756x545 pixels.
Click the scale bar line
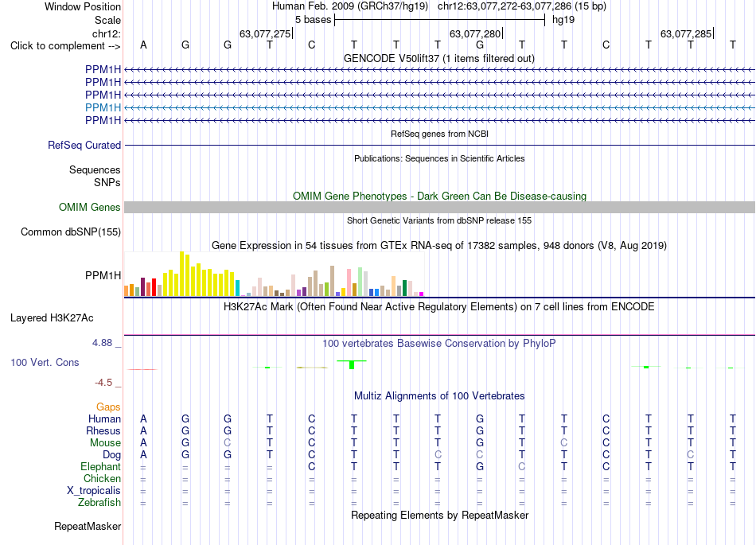tap(440, 20)
